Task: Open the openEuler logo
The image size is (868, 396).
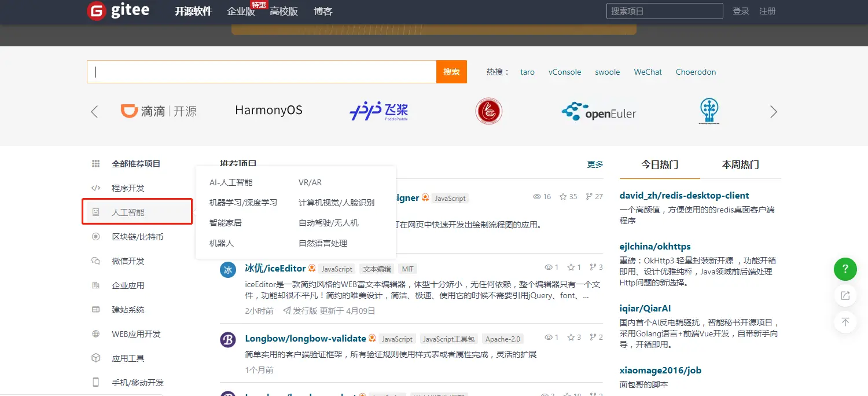Action: point(598,112)
